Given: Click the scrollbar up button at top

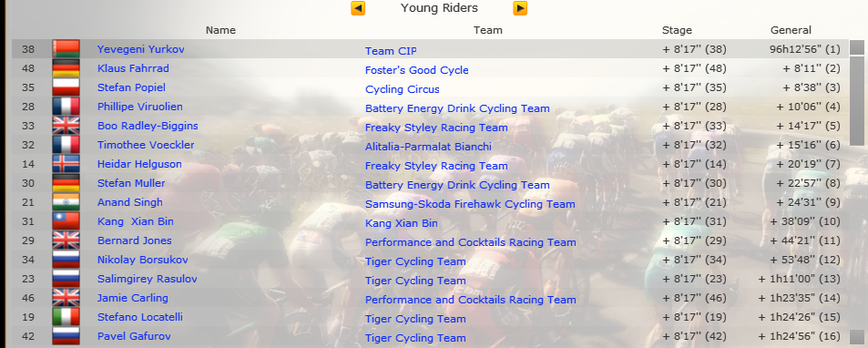Looking at the screenshot, I should (x=857, y=47).
